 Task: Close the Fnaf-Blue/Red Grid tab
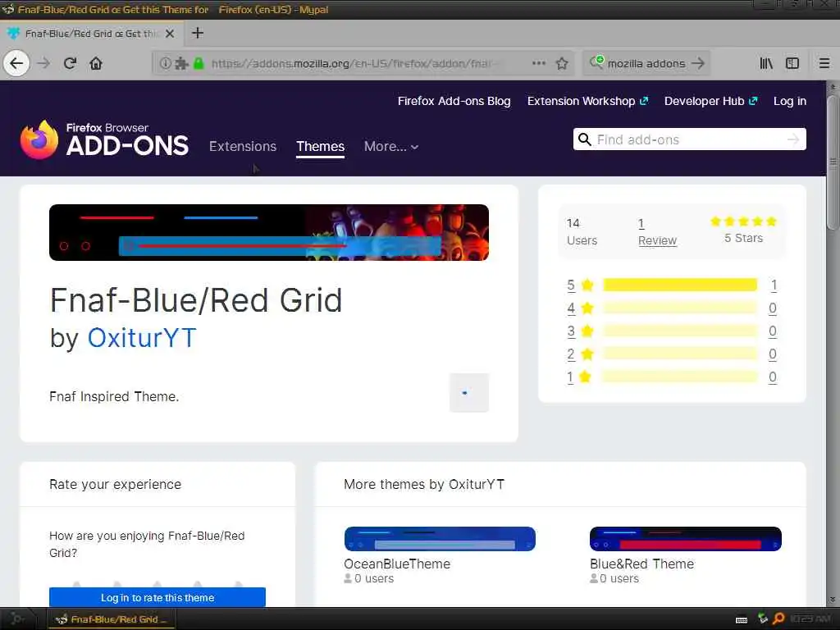click(x=170, y=33)
